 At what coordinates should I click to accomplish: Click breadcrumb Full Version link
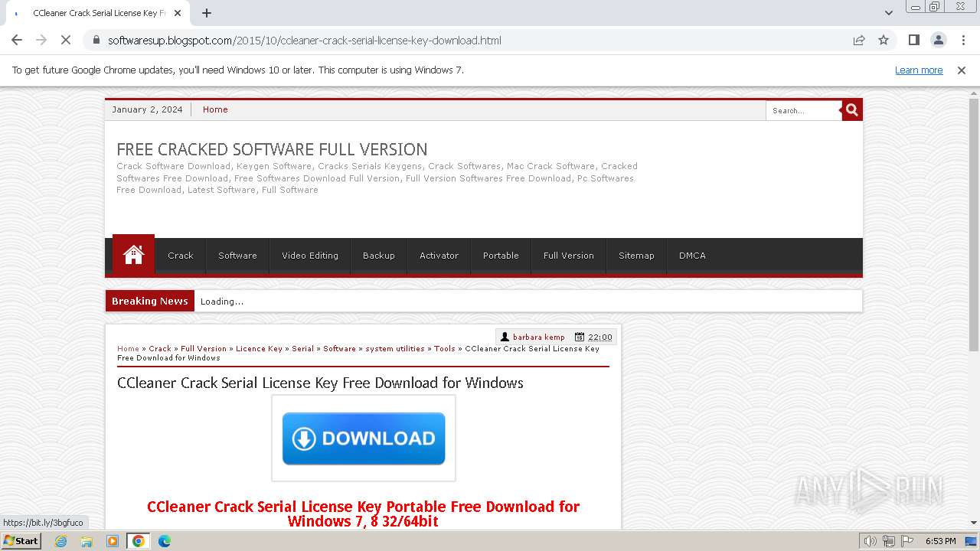204,348
